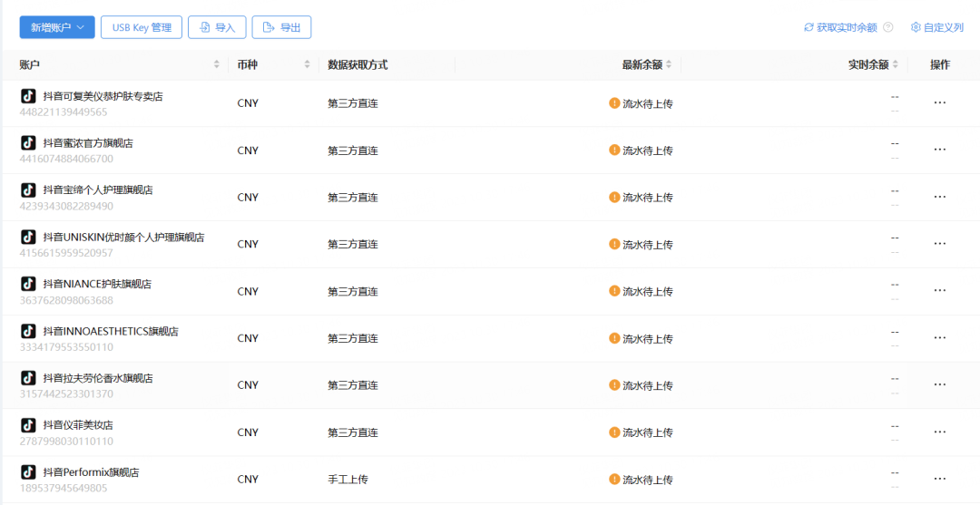Click warning icon in 抖音Performix旗舰店 row
The width and height of the screenshot is (980, 505).
point(614,480)
